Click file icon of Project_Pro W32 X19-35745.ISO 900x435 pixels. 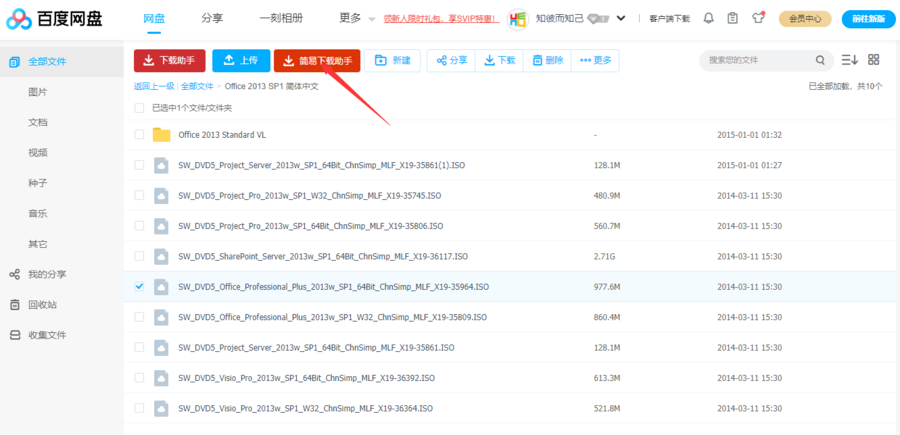[x=162, y=196]
